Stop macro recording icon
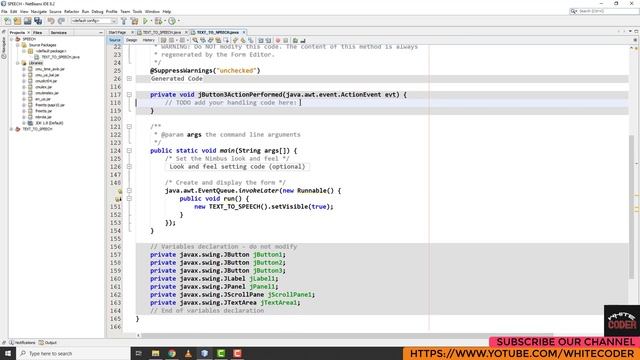 286,40
